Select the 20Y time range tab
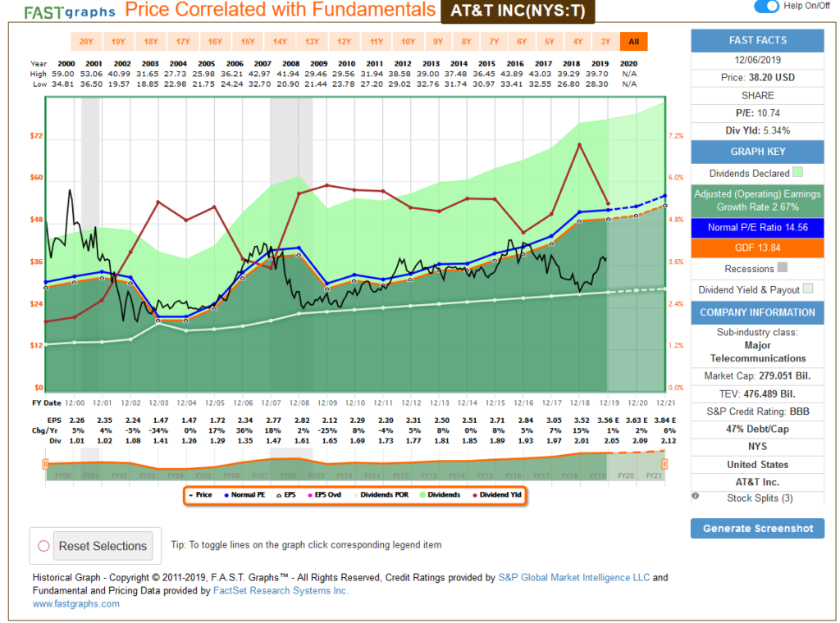Image resolution: width=840 pixels, height=623 pixels. [85, 42]
